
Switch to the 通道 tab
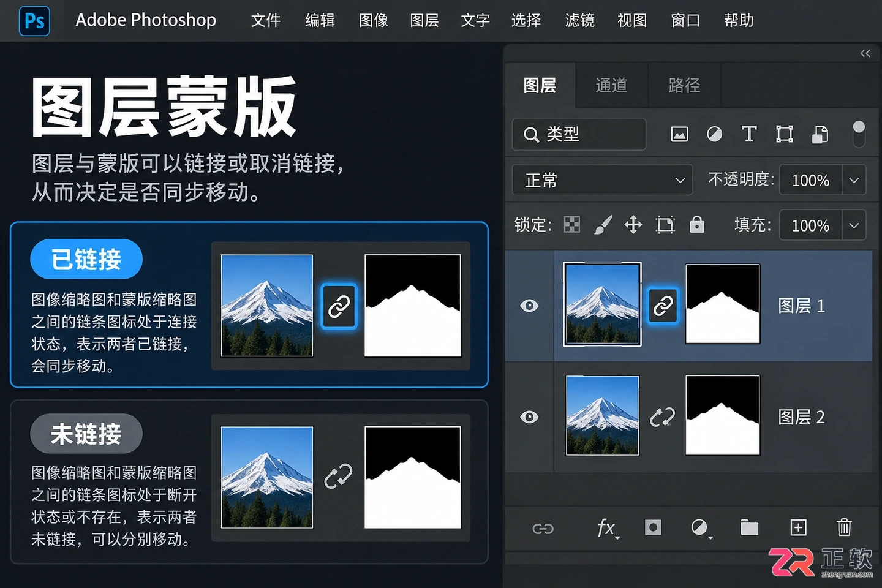pyautogui.click(x=611, y=85)
